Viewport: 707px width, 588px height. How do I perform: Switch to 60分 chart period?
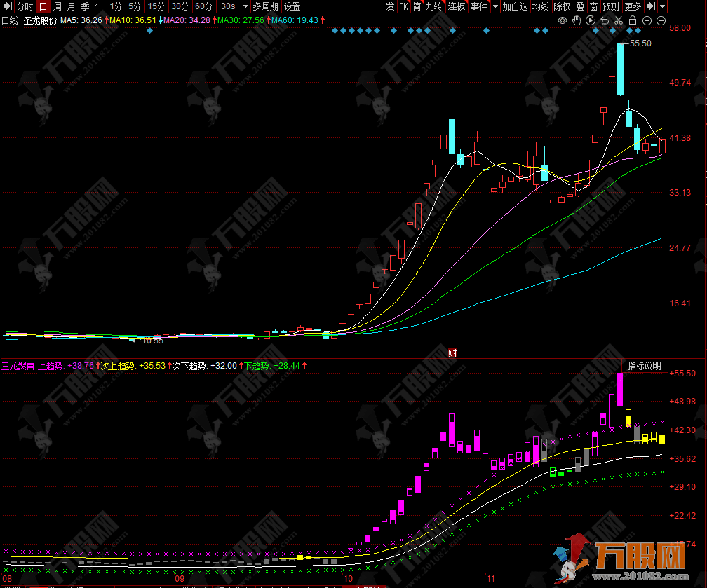click(x=204, y=6)
